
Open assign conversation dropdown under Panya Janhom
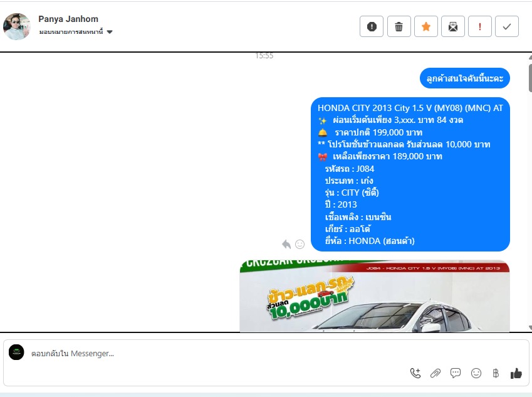76,32
